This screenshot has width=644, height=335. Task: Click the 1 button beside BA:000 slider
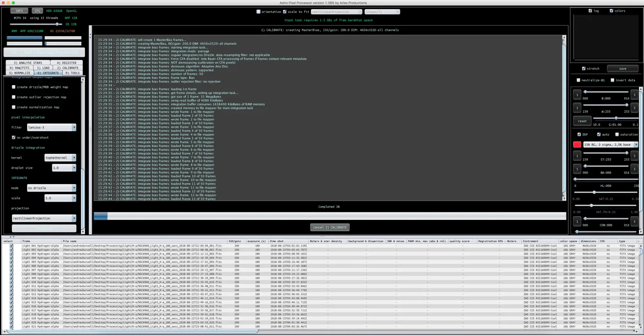pos(577,169)
